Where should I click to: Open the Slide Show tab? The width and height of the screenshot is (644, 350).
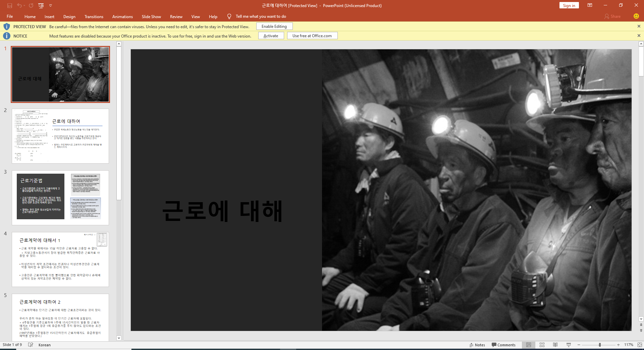tap(151, 16)
